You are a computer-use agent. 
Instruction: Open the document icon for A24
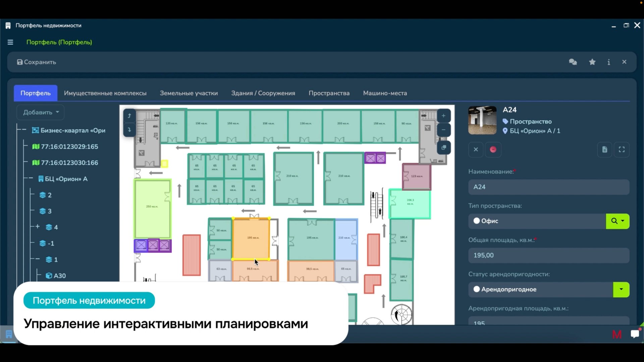[605, 149]
